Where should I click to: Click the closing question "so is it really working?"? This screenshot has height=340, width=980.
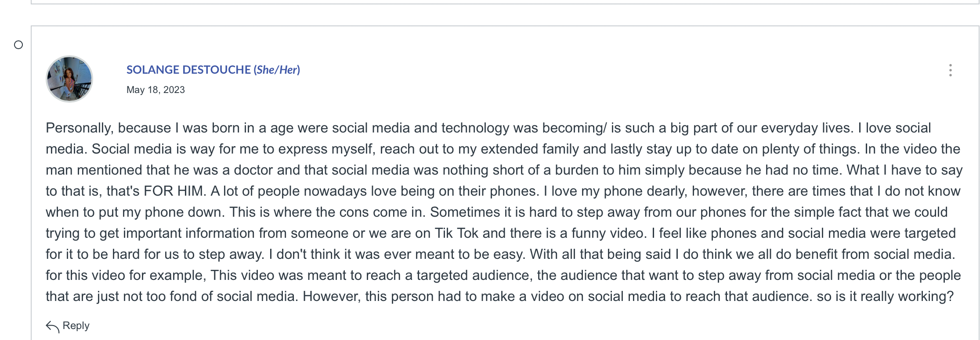coord(885,297)
